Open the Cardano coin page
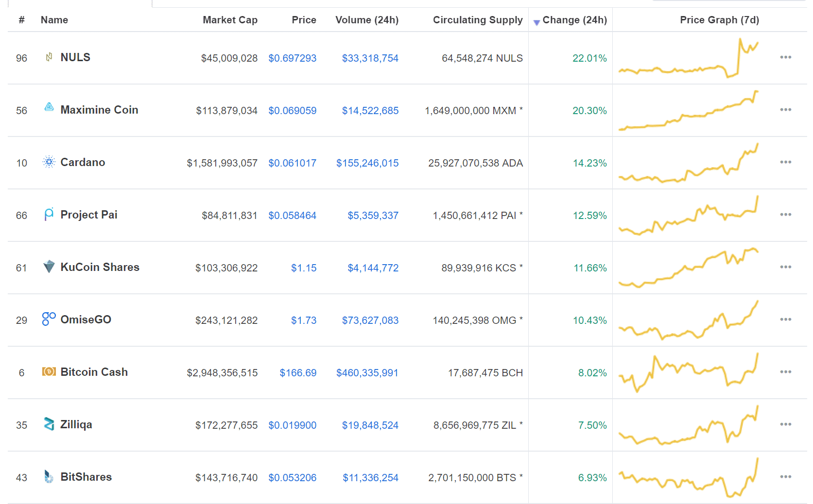813x504 pixels. point(83,162)
